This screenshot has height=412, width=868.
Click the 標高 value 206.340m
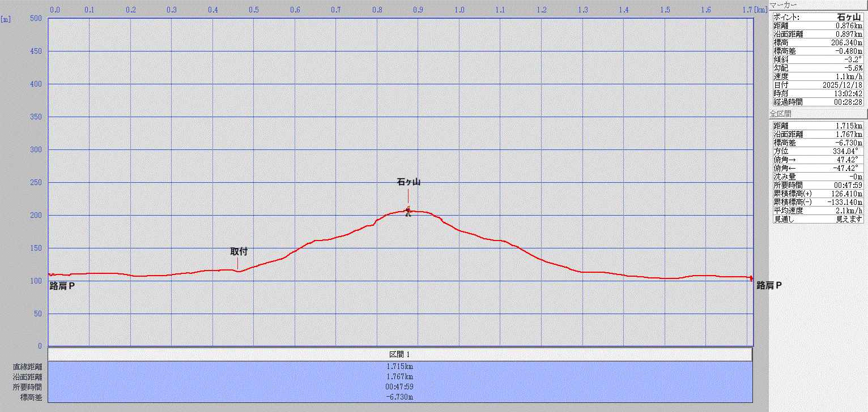[x=845, y=42]
